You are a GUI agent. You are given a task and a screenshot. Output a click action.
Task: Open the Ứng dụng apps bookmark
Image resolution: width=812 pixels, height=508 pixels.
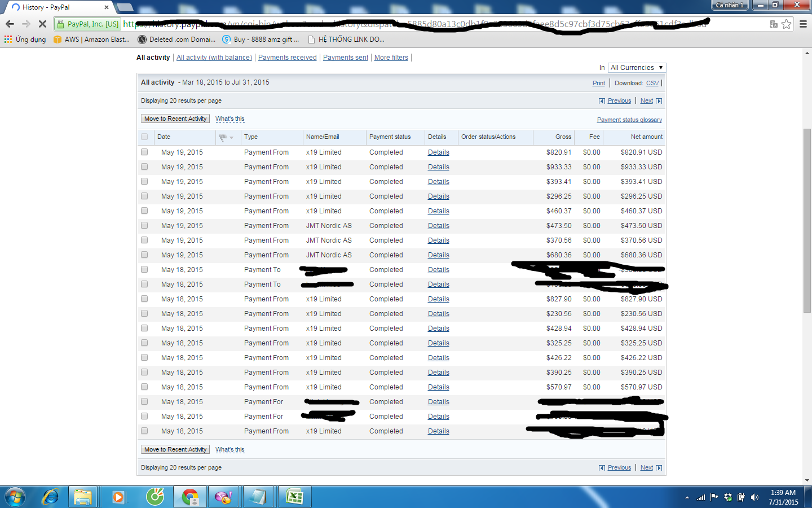pyautogui.click(x=25, y=40)
